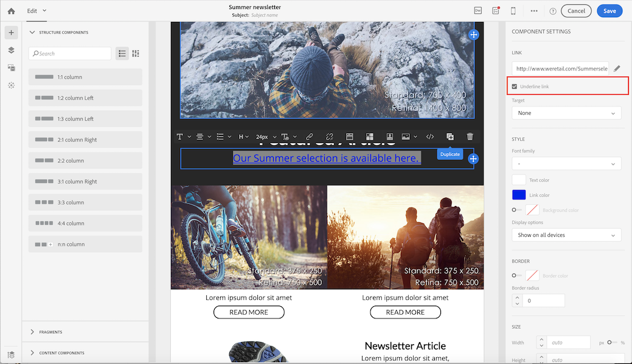
Task: Open the more options ellipsis
Action: coord(534,11)
